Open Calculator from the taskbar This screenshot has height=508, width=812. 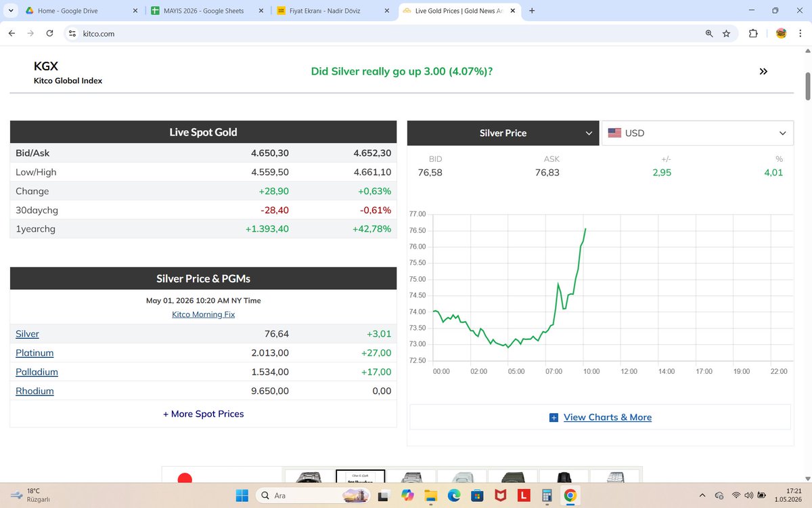click(547, 496)
